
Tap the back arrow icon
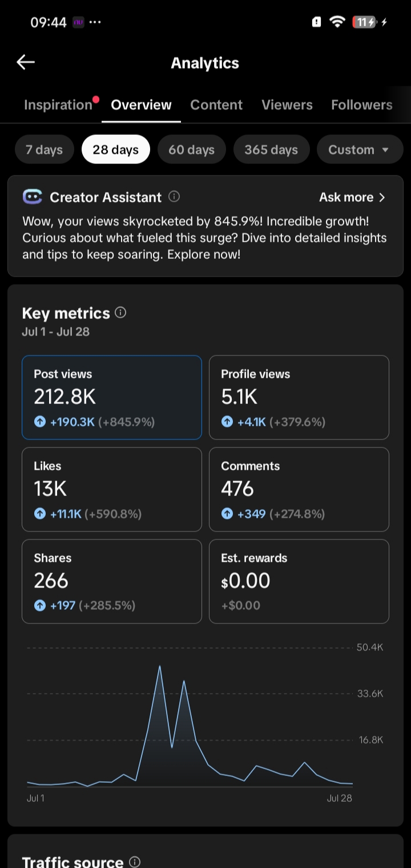coord(26,62)
